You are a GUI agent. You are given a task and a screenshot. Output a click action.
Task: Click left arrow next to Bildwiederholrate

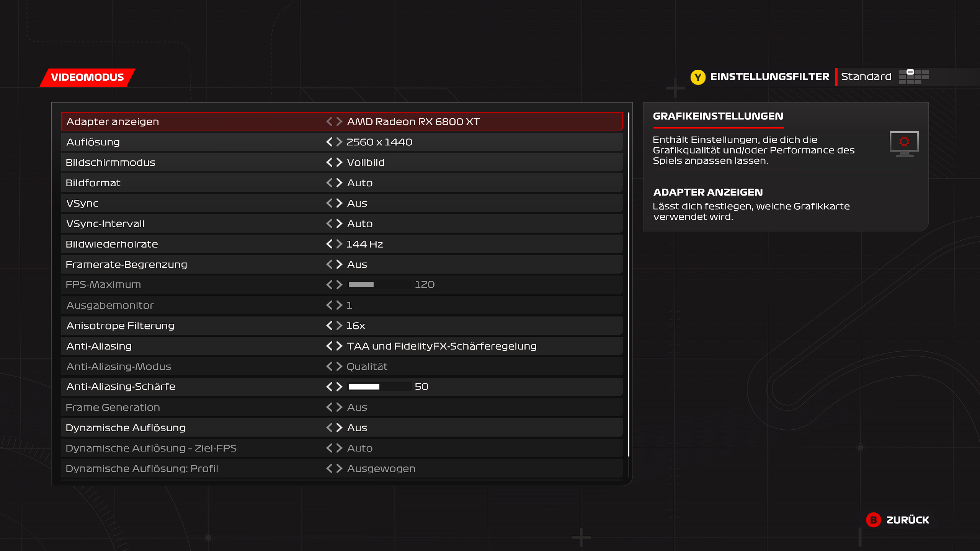click(x=329, y=244)
